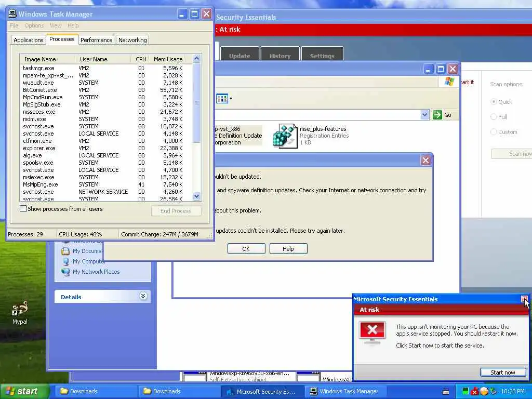The width and height of the screenshot is (532, 399).
Task: Select the msseces.exe process row
Action: 103,112
